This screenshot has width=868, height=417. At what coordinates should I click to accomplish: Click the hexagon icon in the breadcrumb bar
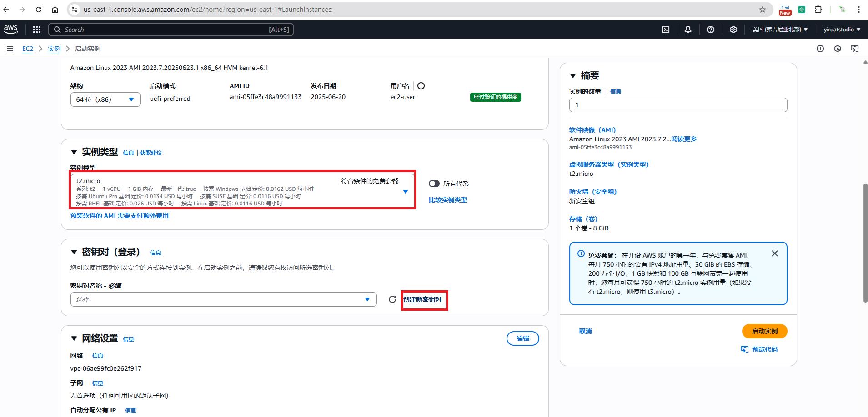click(838, 49)
